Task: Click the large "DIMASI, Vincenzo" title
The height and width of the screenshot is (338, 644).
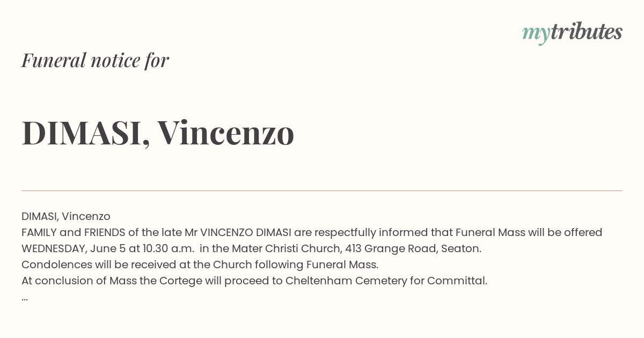Action: tap(158, 133)
